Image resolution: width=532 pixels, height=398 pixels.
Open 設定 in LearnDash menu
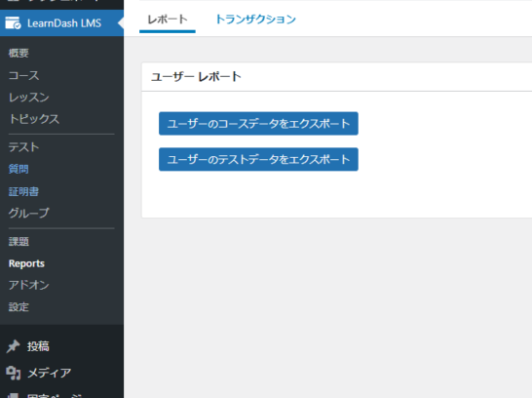[x=19, y=307]
